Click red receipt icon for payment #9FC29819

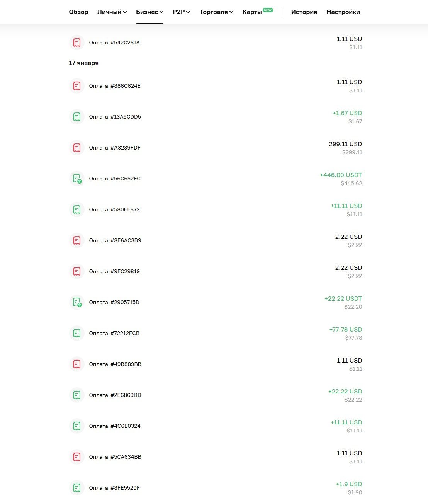point(77,271)
